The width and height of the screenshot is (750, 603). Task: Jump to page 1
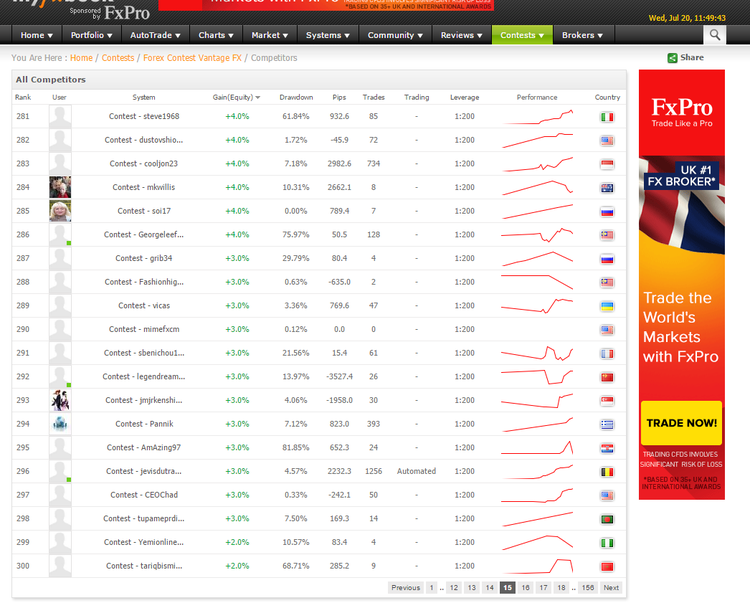tap(431, 588)
